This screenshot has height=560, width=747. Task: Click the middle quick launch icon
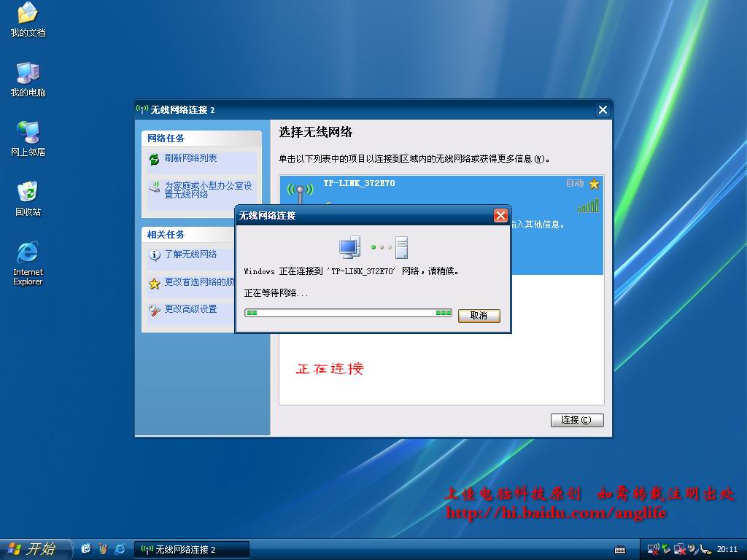(x=103, y=548)
